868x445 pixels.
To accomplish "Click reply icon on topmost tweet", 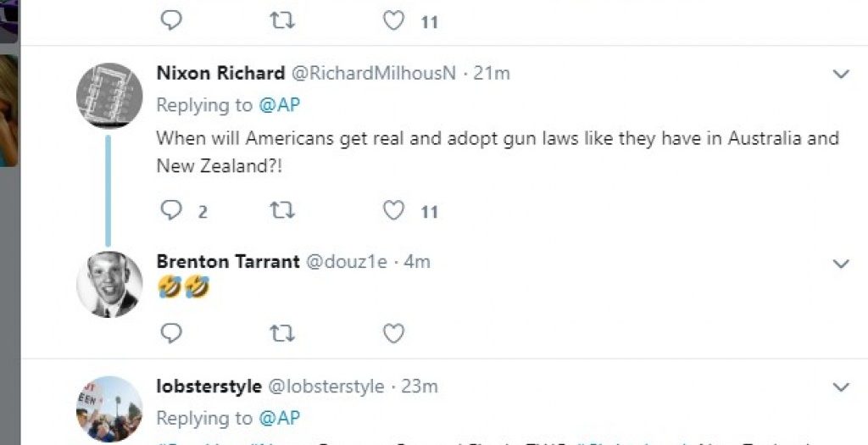I will 171,20.
